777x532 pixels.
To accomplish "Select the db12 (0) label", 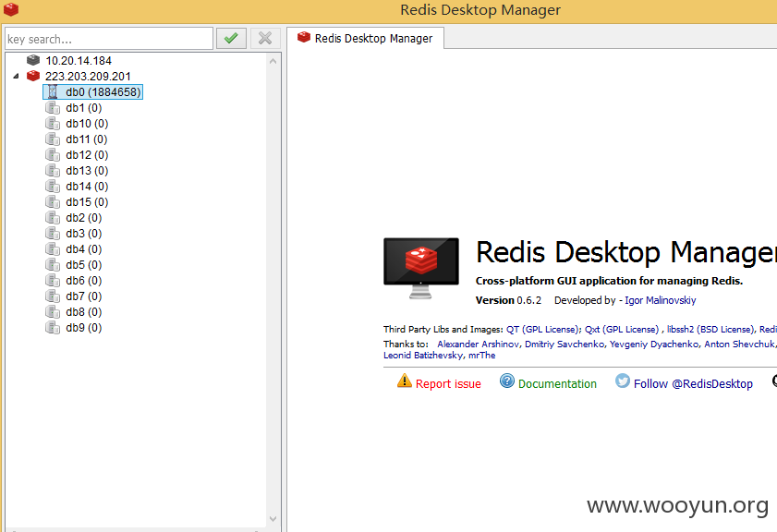I will 87,154.
